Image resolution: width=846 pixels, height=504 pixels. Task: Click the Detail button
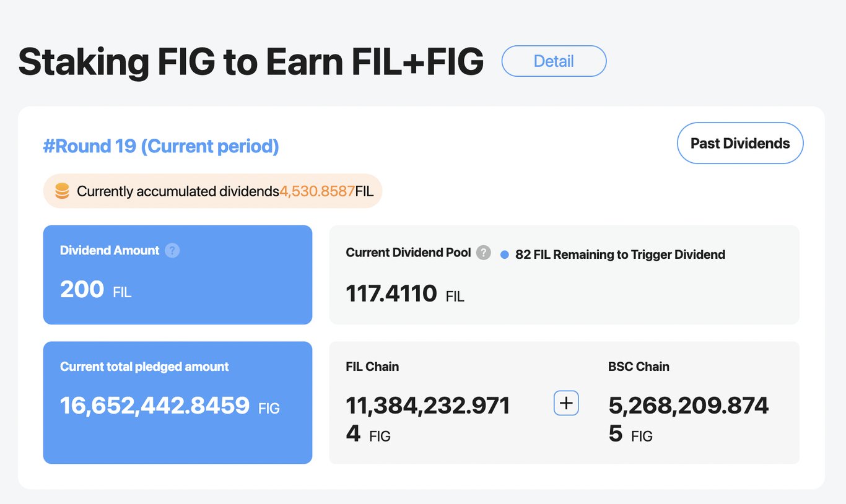pyautogui.click(x=554, y=61)
